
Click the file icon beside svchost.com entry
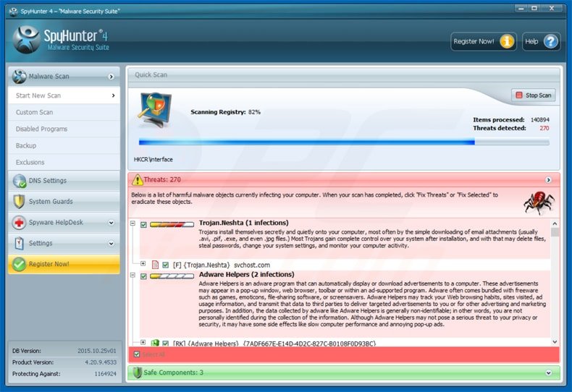155,265
